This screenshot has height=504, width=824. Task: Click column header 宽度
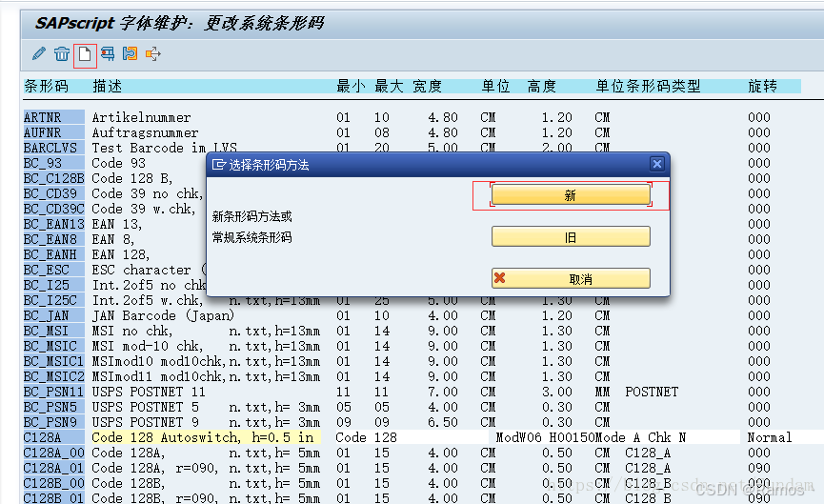click(427, 86)
